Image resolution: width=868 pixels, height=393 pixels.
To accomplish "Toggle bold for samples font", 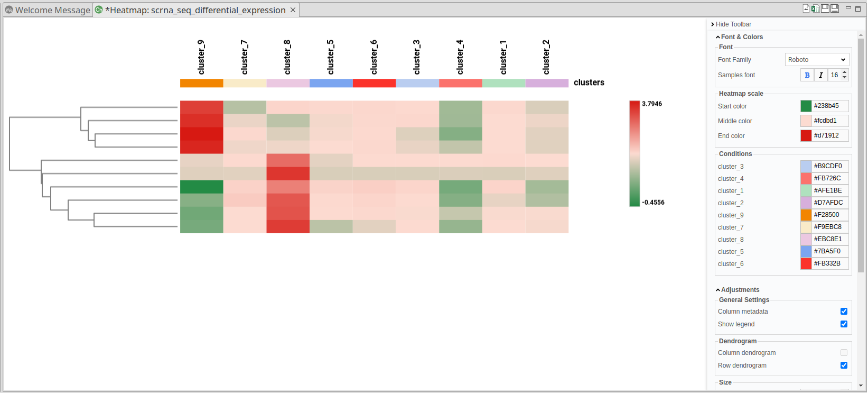I will click(x=807, y=75).
